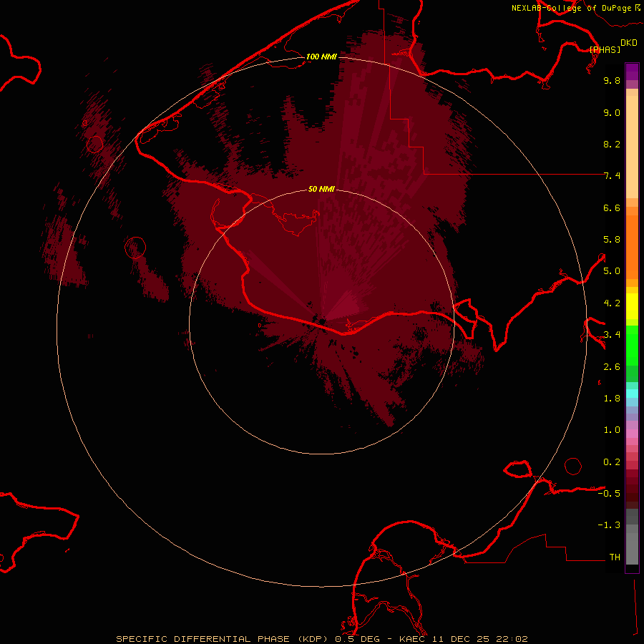Click the 5.8 scale value
The height and width of the screenshot is (644, 644).
pyautogui.click(x=612, y=240)
